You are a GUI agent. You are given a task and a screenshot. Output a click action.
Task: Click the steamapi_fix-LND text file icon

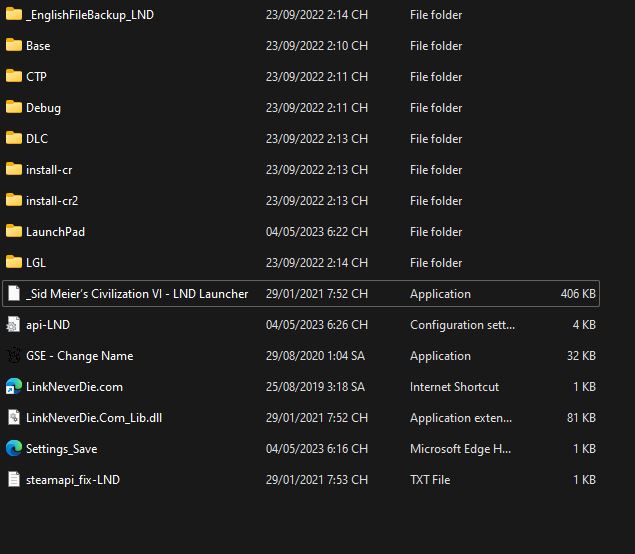[x=14, y=479]
